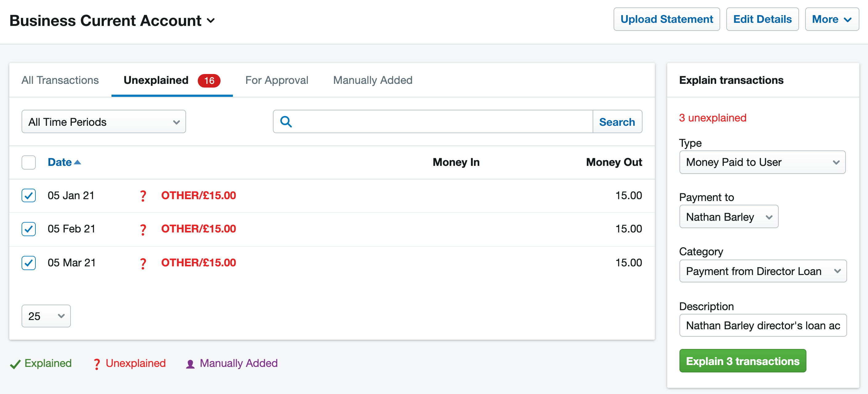Screen dimensions: 868x394
Task: Click the magnifying glass search icon
Action: point(286,121)
